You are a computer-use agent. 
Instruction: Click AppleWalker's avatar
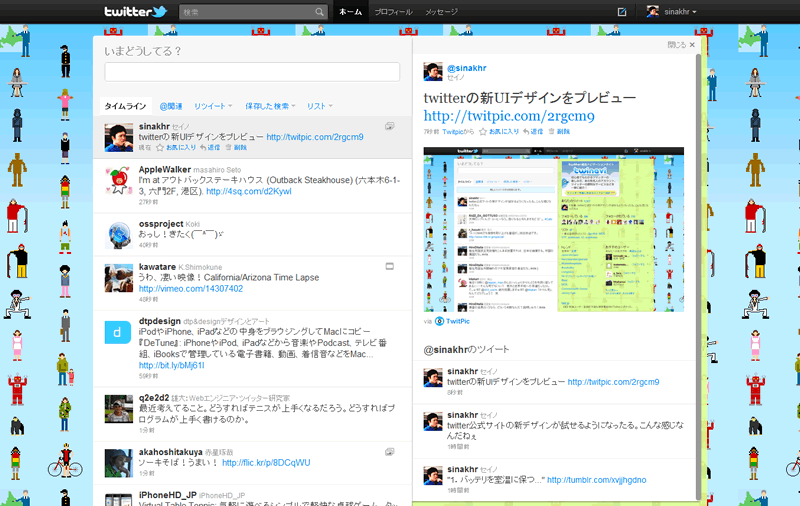[x=119, y=180]
